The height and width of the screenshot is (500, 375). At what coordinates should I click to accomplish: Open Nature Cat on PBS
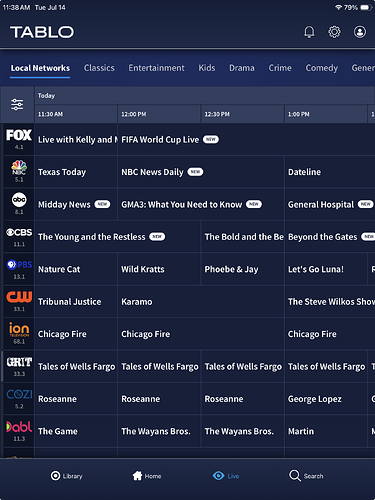76,269
